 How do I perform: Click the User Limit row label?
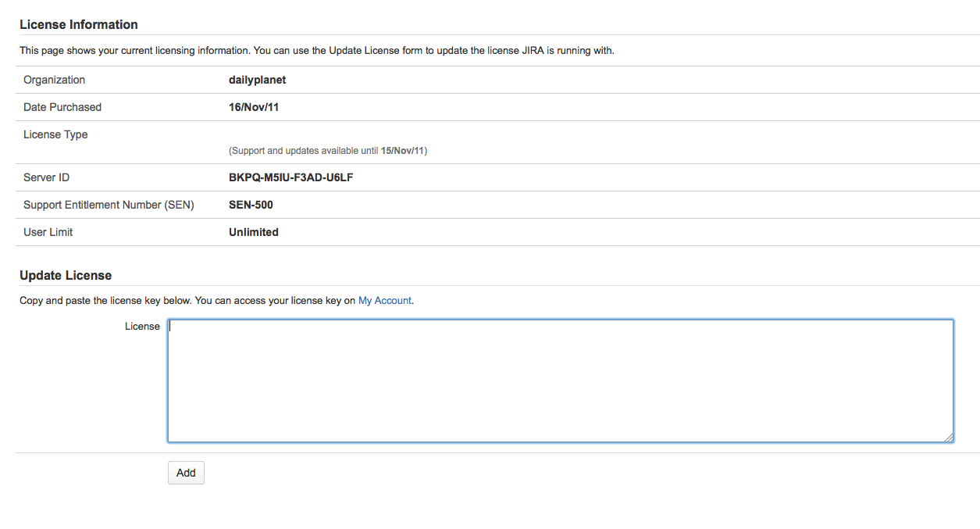coord(48,232)
